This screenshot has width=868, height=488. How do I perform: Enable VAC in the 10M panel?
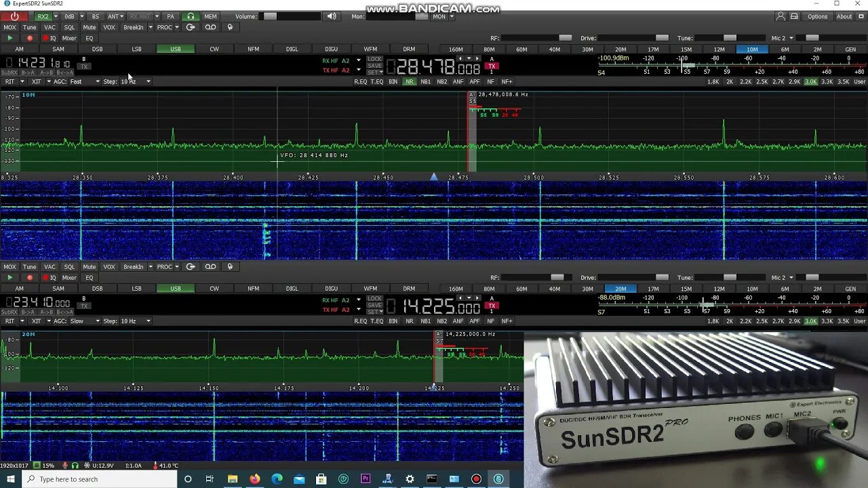click(50, 27)
